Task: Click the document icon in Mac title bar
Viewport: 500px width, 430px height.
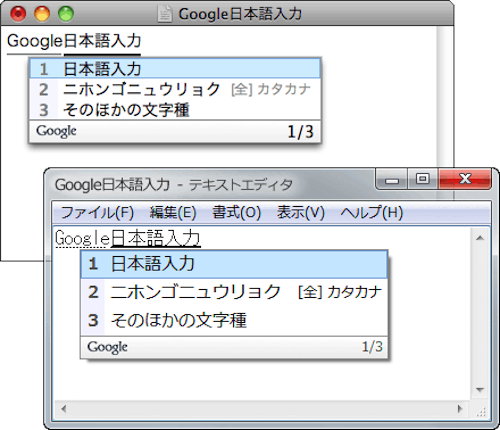Action: tap(165, 14)
